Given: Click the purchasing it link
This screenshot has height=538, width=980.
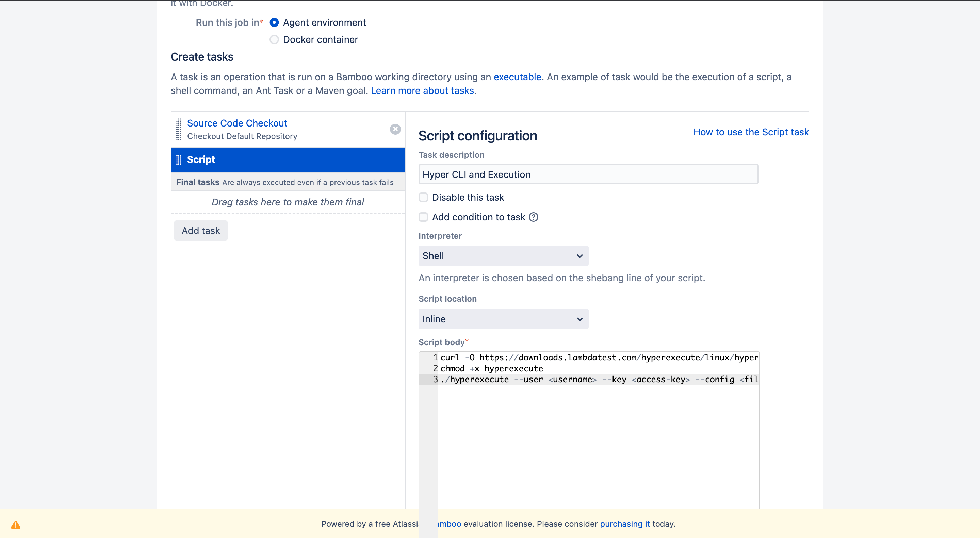Looking at the screenshot, I should click(624, 524).
